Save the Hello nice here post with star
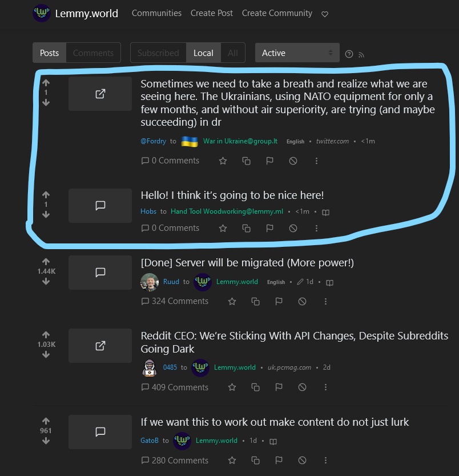The width and height of the screenshot is (459, 476). 223,229
